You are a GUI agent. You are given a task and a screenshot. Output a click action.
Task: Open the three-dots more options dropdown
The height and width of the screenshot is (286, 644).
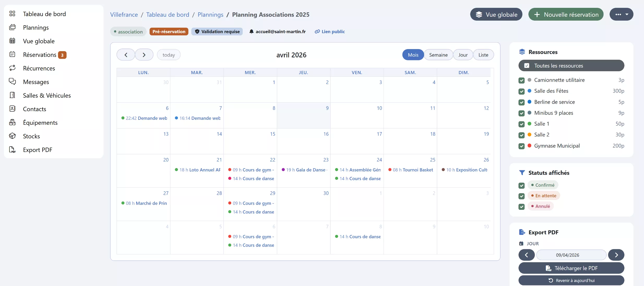click(621, 14)
